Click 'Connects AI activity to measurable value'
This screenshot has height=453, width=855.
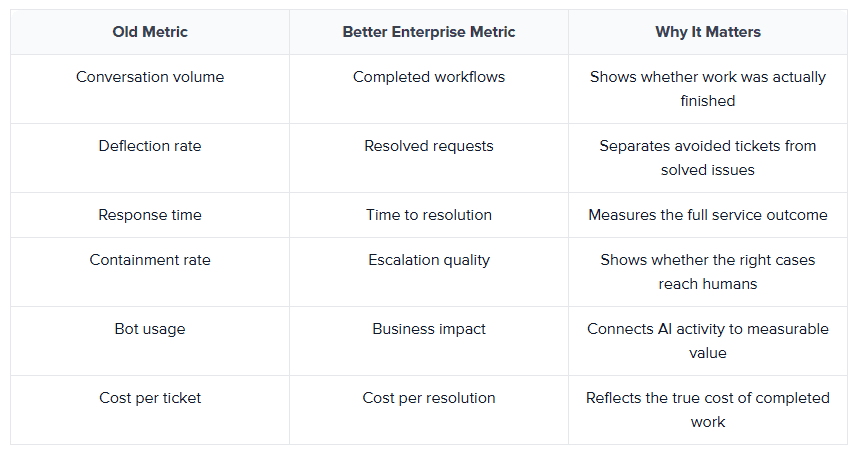pos(708,341)
